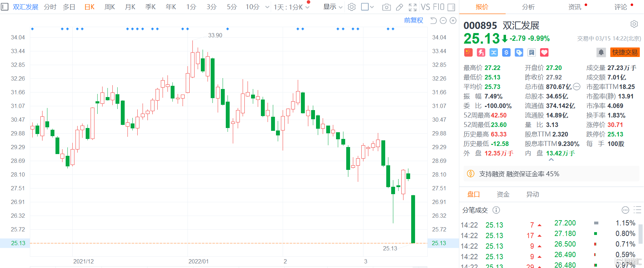Click the market cap more-info ellipsis icon
Viewport: 644px width, 268px height.
click(x=577, y=87)
